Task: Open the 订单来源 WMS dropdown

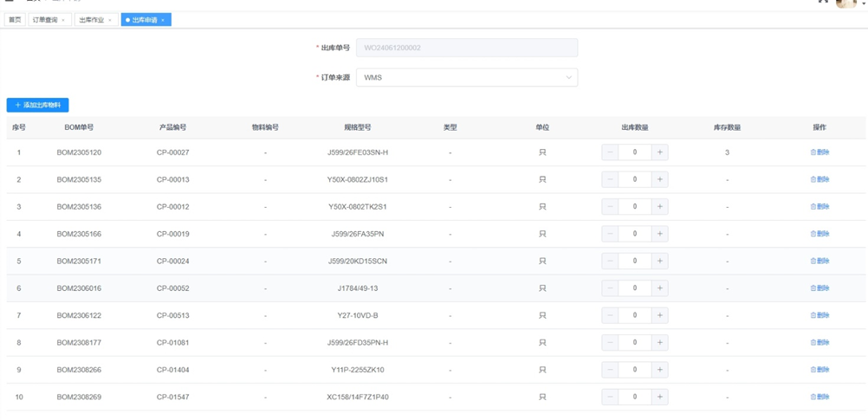Action: pyautogui.click(x=467, y=78)
